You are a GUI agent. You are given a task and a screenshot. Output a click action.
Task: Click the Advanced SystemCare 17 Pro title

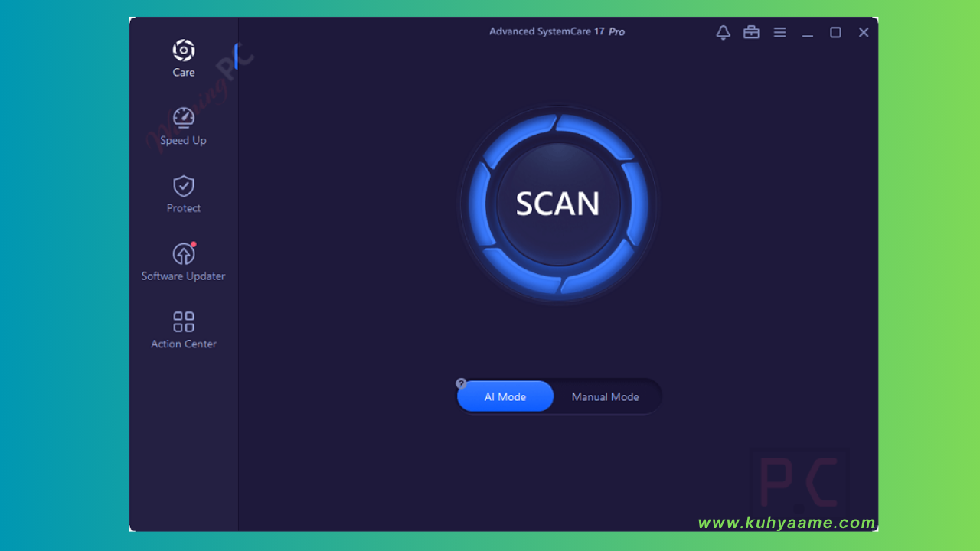pyautogui.click(x=557, y=31)
